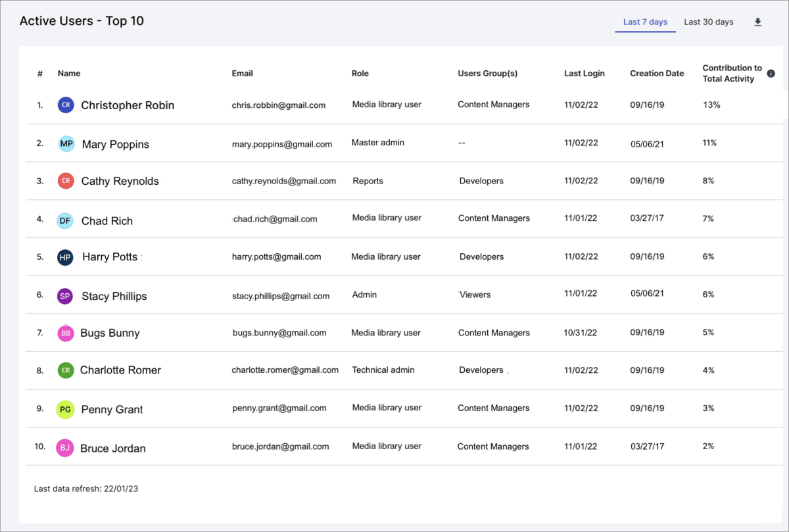Select email penny.grant@gmail.com
This screenshot has width=789, height=532.
point(279,408)
